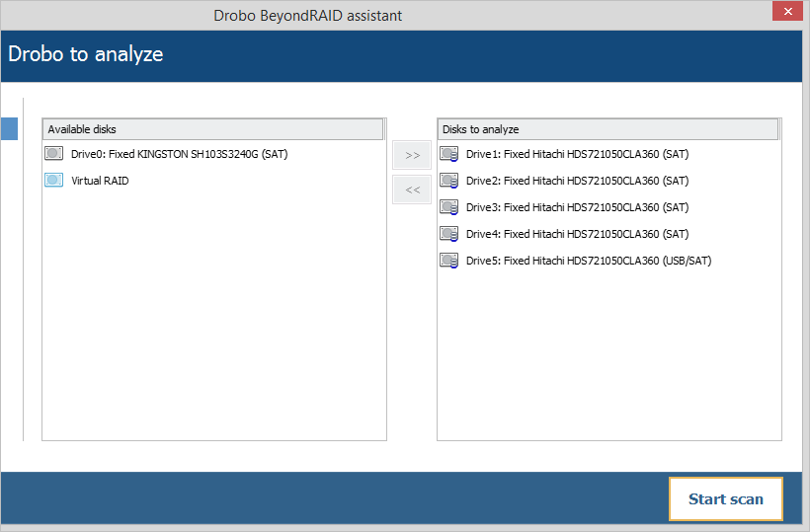Viewport: 810px width, 532px height.
Task: Remove disk from analysis with << button
Action: [412, 190]
